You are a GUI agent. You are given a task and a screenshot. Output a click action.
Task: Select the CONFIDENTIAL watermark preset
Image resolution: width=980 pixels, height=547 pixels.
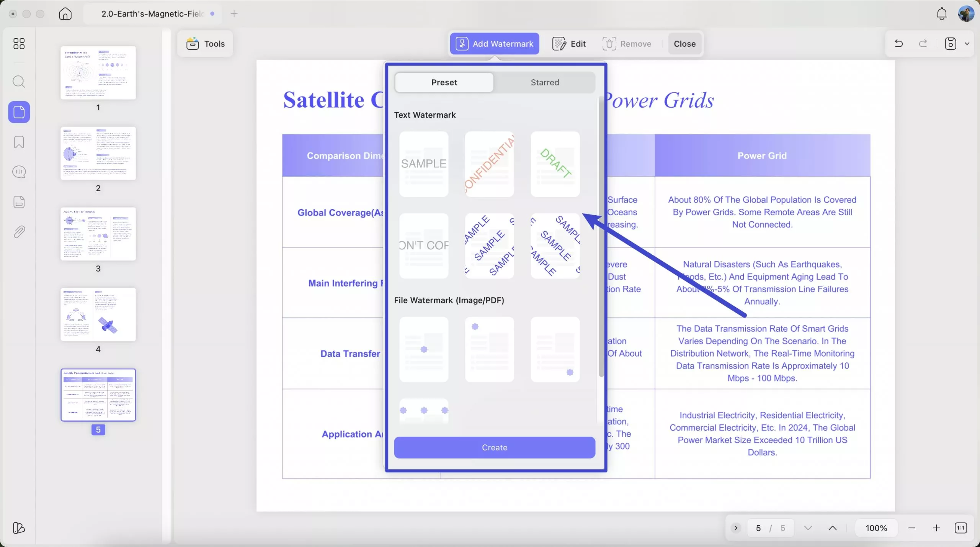490,164
